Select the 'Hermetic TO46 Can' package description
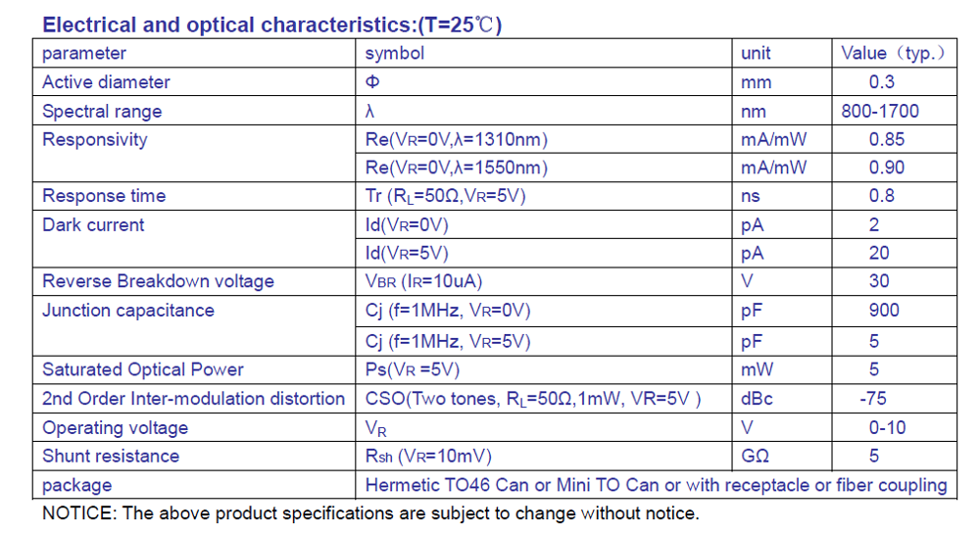This screenshot has height=534, width=980. 656,485
